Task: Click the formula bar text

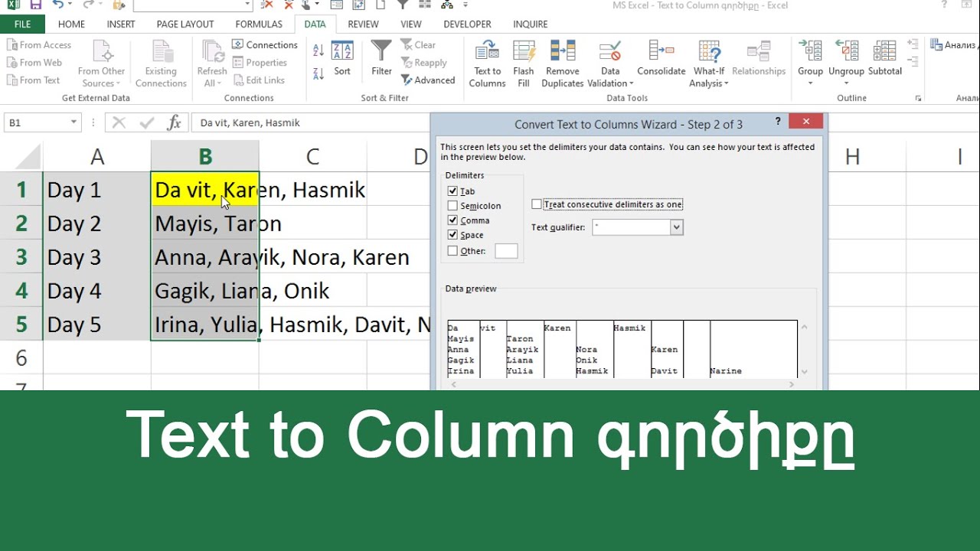Action: 250,122
